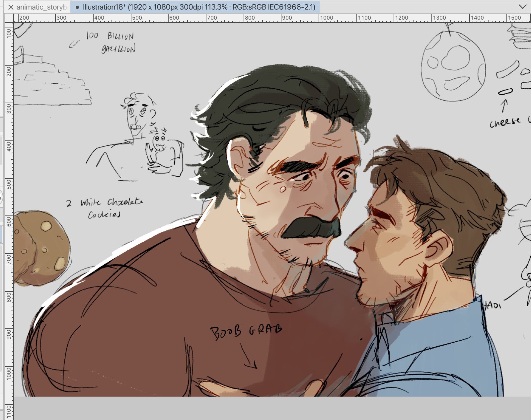The height and width of the screenshot is (420, 531).
Task: Click the 500 mark on the vertical ruler
Action: tap(9, 184)
